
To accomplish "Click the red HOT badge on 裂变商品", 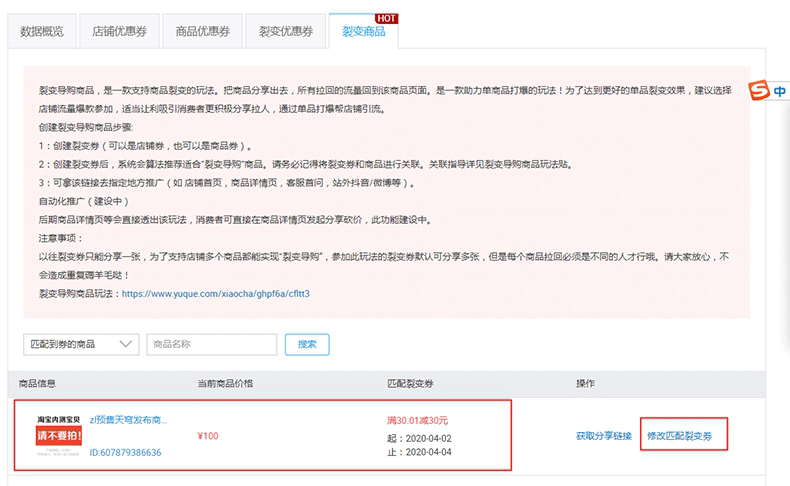I will click(x=386, y=18).
